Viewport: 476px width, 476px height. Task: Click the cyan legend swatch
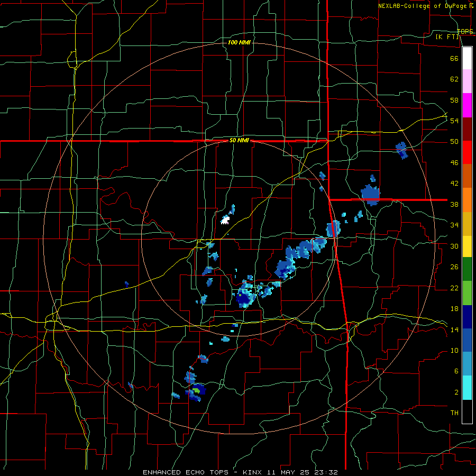467,388
